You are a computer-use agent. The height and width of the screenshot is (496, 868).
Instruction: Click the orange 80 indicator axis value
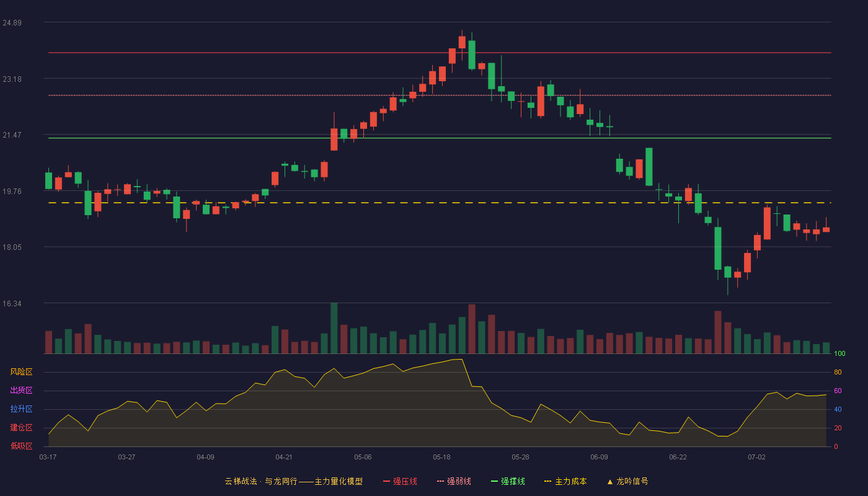coord(838,373)
